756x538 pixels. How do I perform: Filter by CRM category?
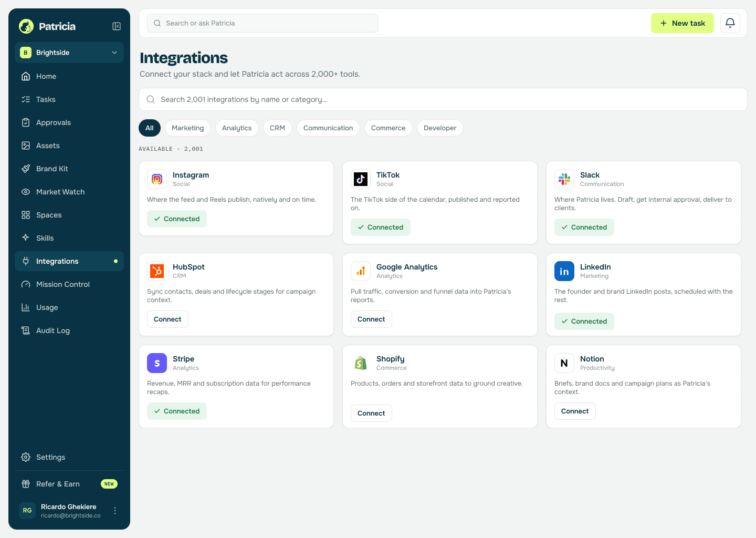[x=278, y=128]
